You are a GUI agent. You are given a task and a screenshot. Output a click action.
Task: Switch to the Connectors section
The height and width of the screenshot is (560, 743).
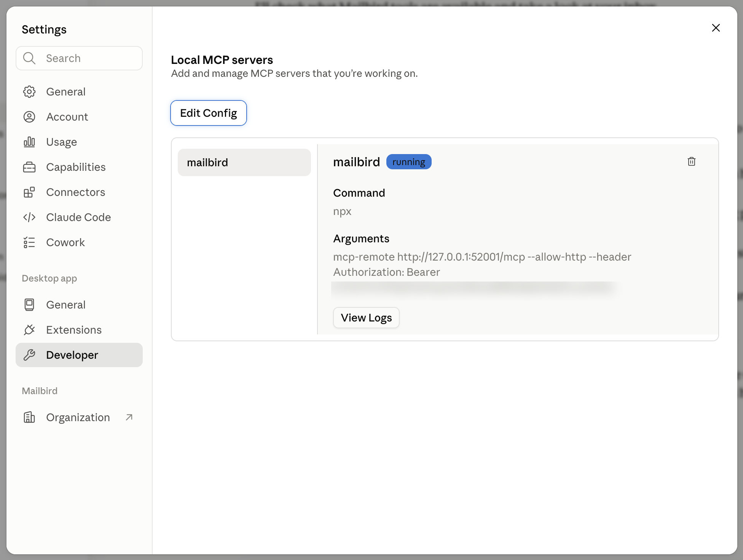[x=79, y=192]
